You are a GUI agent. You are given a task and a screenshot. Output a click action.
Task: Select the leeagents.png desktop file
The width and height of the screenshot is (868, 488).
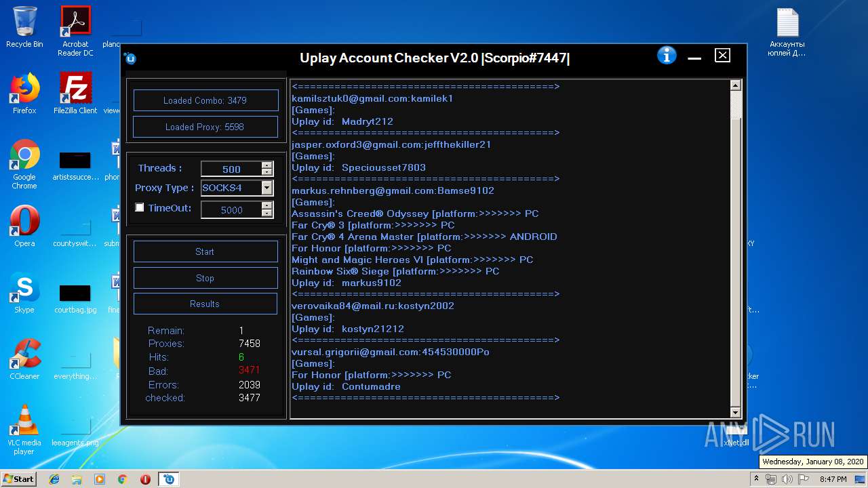click(75, 431)
